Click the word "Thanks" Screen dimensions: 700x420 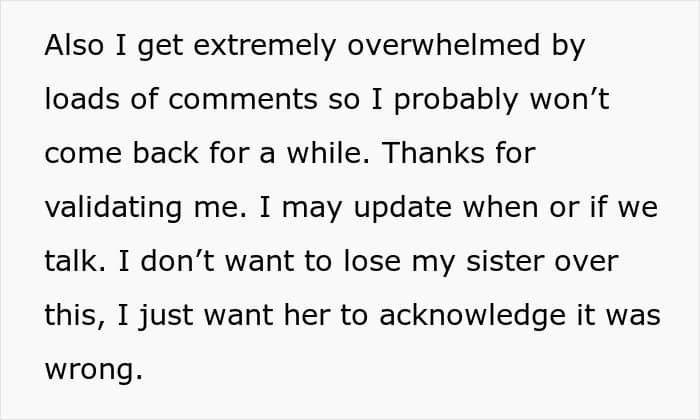433,154
